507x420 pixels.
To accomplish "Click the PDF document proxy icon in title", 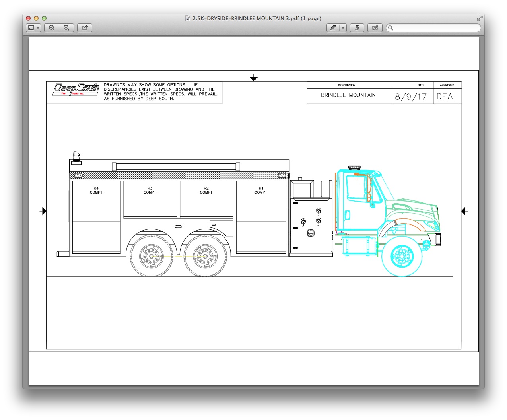I will coord(188,18).
